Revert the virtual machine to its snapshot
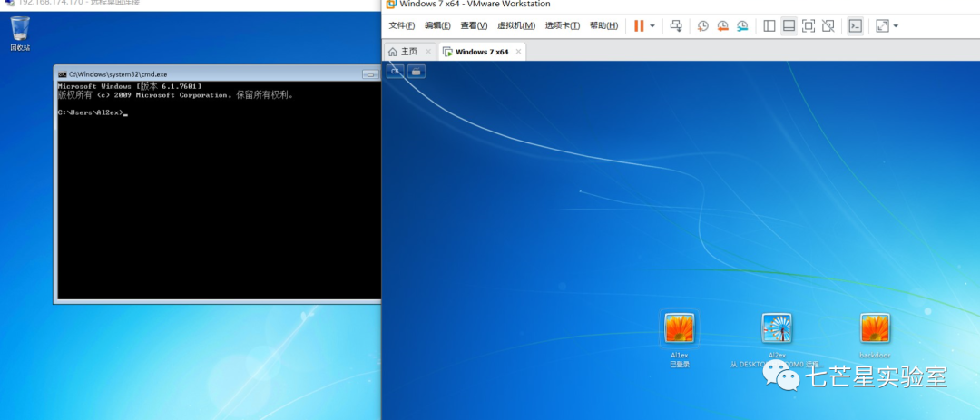980x420 pixels. tap(722, 26)
